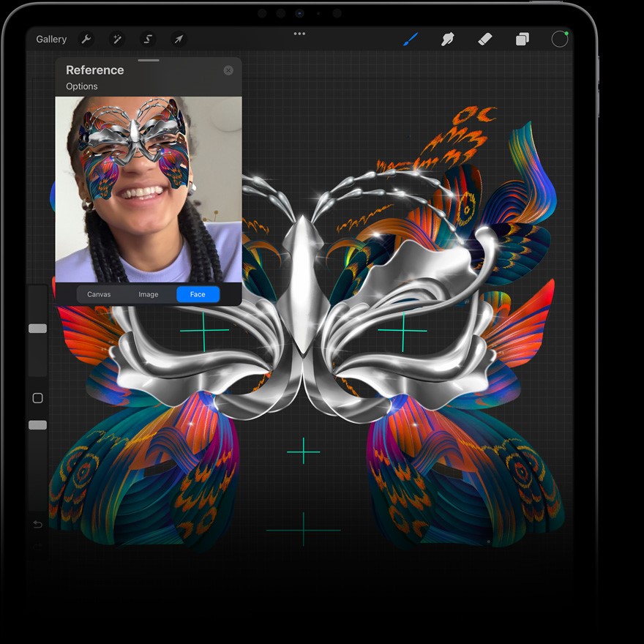Image resolution: width=644 pixels, height=644 pixels.
Task: Select the Eraser tool
Action: [485, 40]
